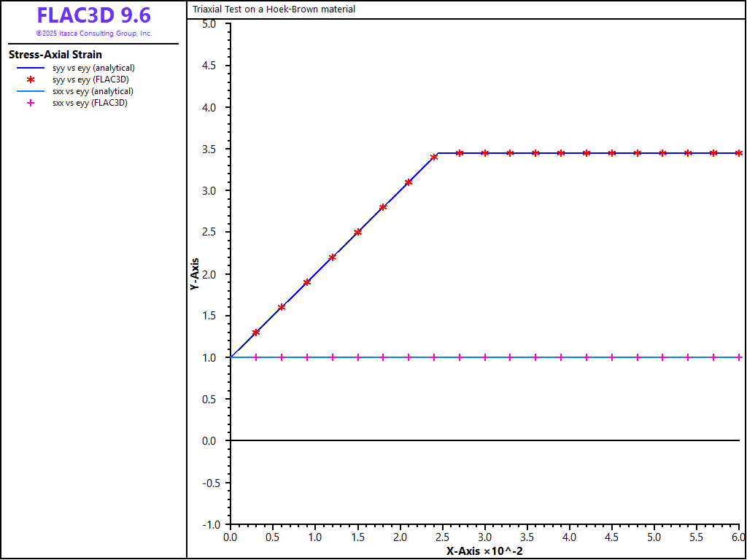Select the first red asterisk data point
The image size is (747, 560).
coord(256,332)
